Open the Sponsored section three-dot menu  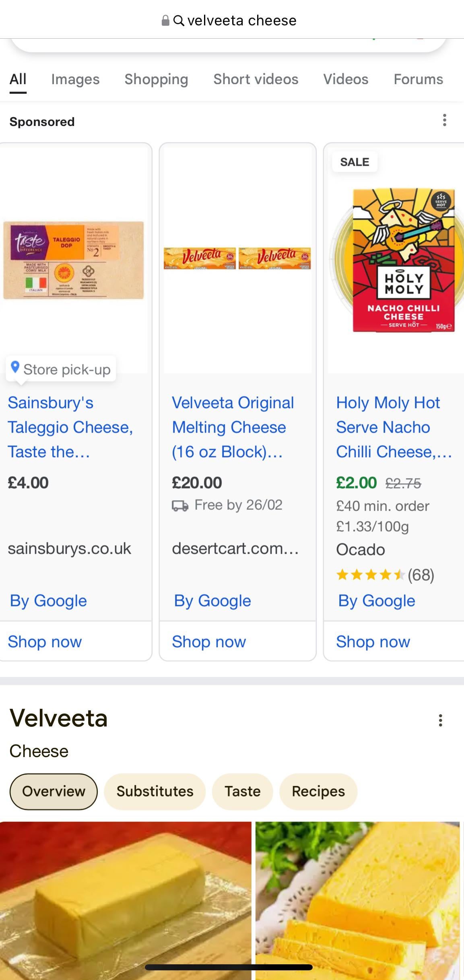[444, 120]
